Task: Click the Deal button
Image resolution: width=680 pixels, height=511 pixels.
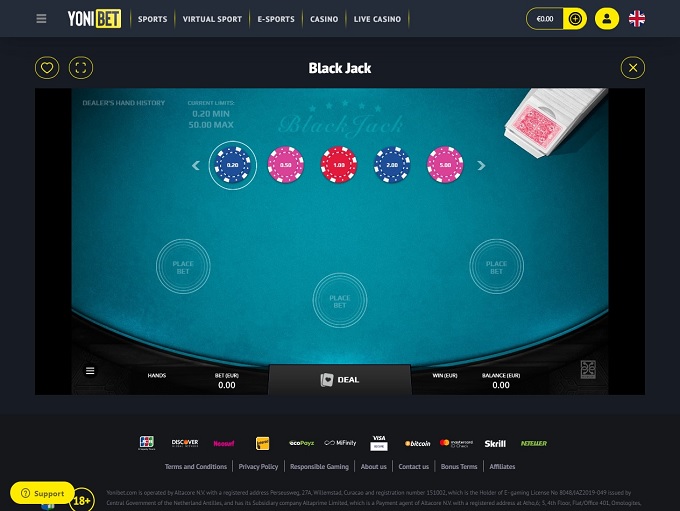Action: pos(340,380)
